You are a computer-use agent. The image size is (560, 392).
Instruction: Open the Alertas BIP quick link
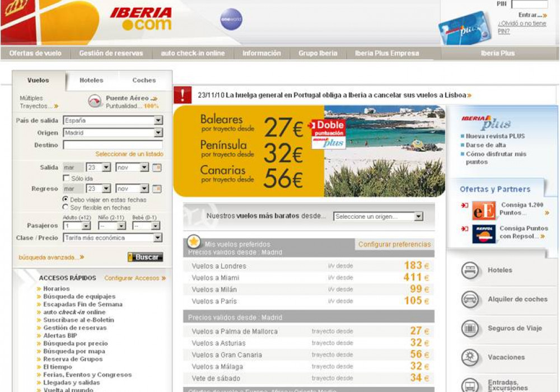[60, 335]
